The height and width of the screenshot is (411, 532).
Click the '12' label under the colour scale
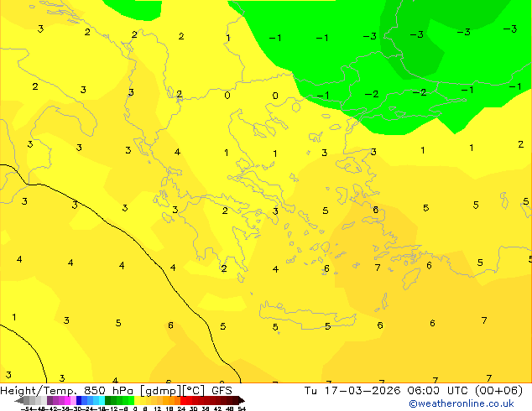pos(158,408)
